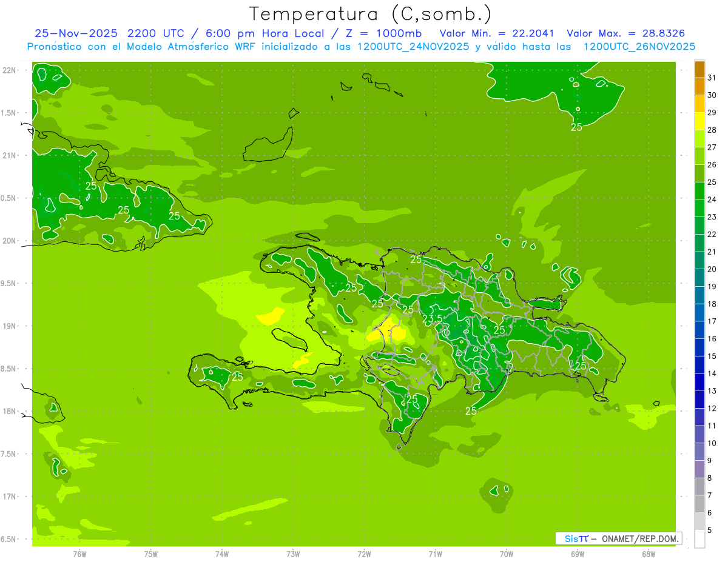The width and height of the screenshot is (728, 562).
Task: Click the '74W' longitude label
Action: coord(222,554)
